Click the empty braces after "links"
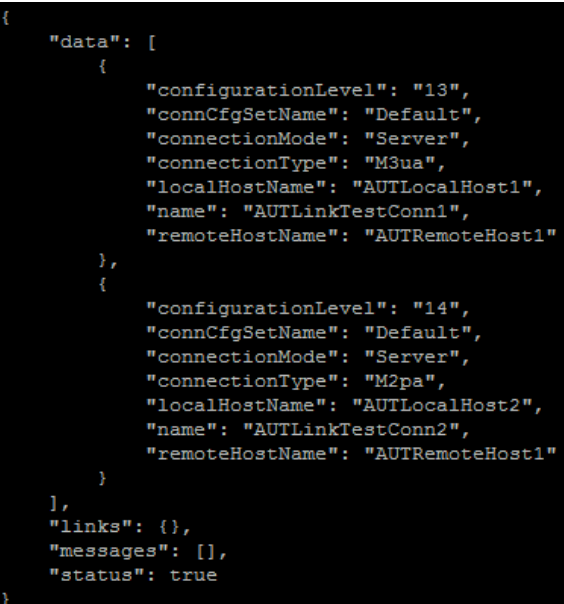Viewport: 564px width, 604px height. 169,527
